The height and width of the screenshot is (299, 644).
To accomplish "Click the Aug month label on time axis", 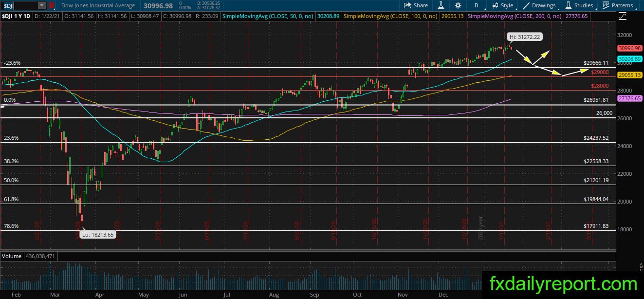I will (x=273, y=295).
